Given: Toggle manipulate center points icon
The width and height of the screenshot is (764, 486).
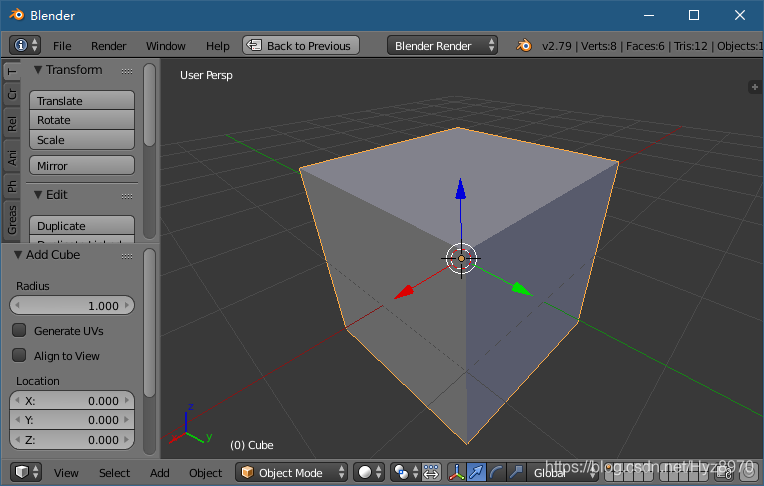Looking at the screenshot, I should [431, 472].
